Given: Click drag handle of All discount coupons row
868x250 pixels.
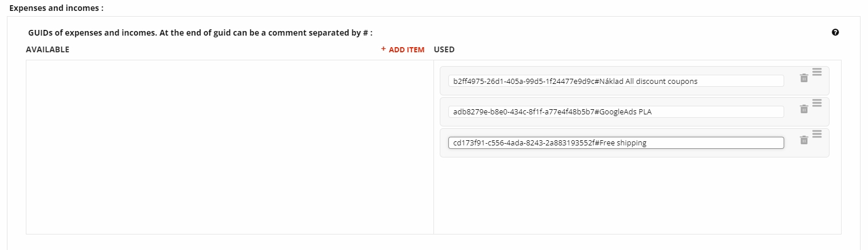Looking at the screenshot, I should 817,72.
